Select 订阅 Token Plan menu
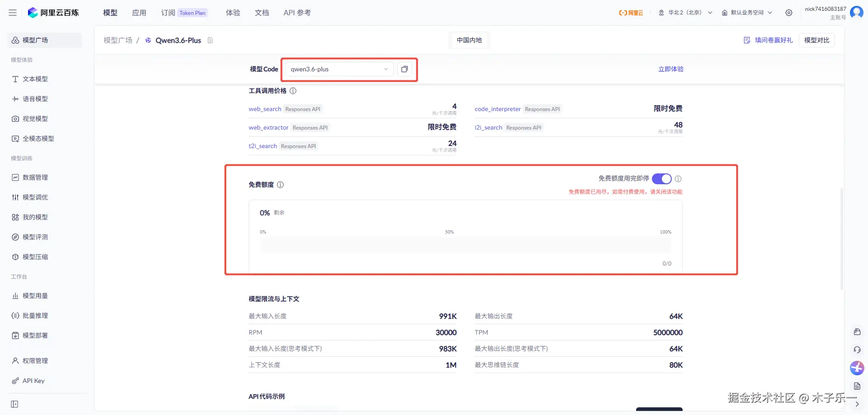This screenshot has height=415, width=868. [x=184, y=13]
